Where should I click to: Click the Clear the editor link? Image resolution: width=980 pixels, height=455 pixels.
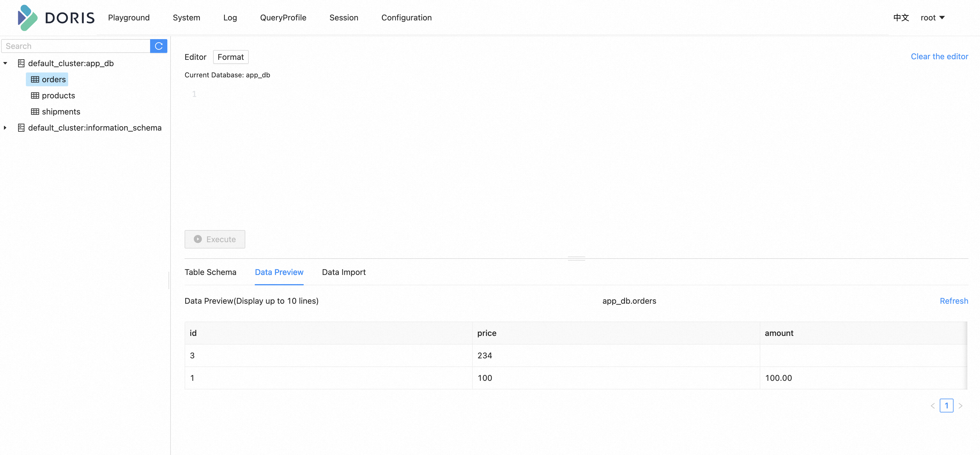click(939, 56)
